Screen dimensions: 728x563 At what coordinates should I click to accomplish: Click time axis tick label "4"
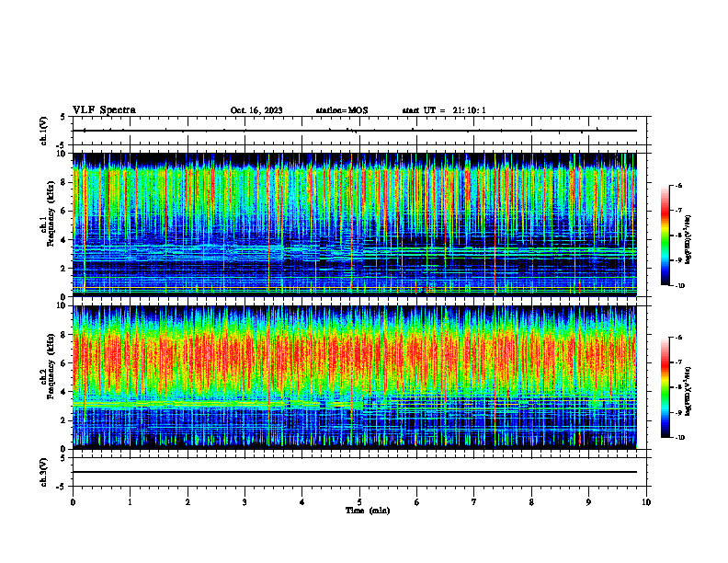click(x=302, y=502)
